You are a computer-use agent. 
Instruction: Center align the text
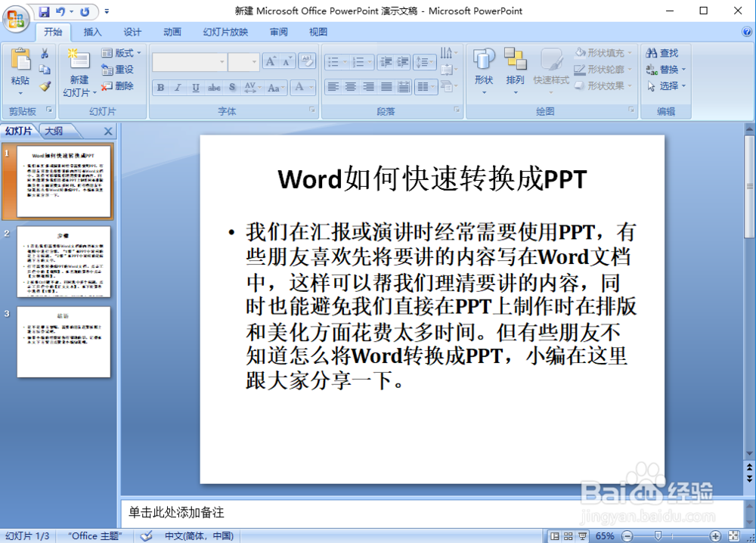[351, 87]
